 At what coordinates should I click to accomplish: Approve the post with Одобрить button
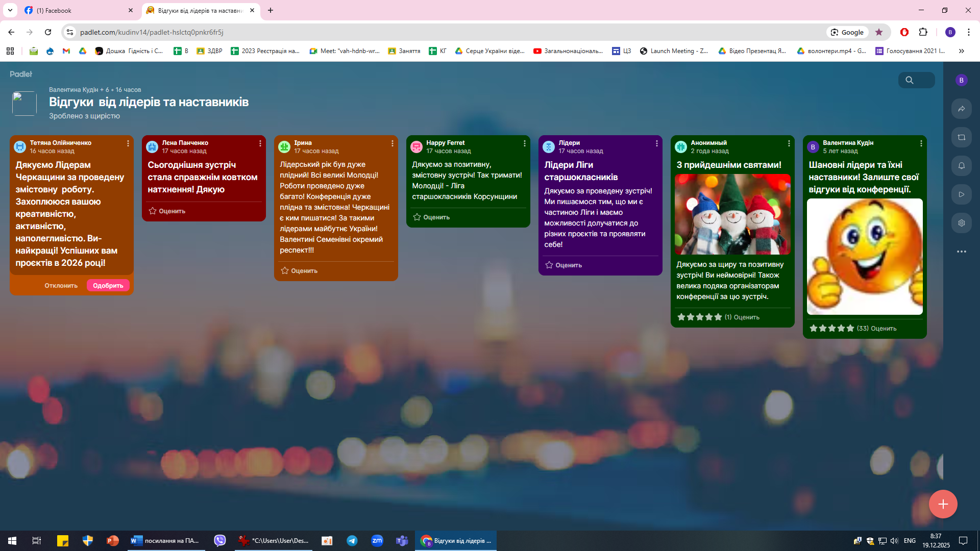(108, 286)
